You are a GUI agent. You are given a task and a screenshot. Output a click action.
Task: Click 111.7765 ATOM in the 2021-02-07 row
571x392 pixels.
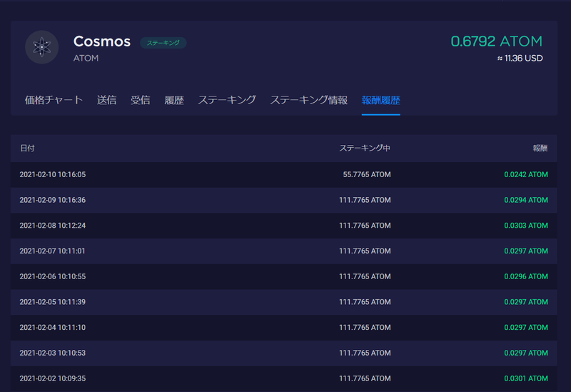click(x=365, y=251)
